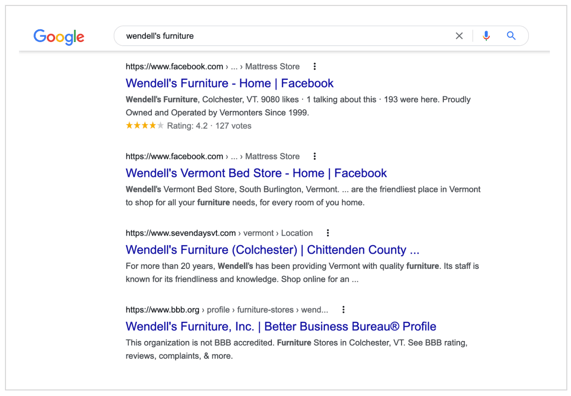The image size is (571, 396).
Task: Click the star rating of 4.2
Action: (x=145, y=126)
